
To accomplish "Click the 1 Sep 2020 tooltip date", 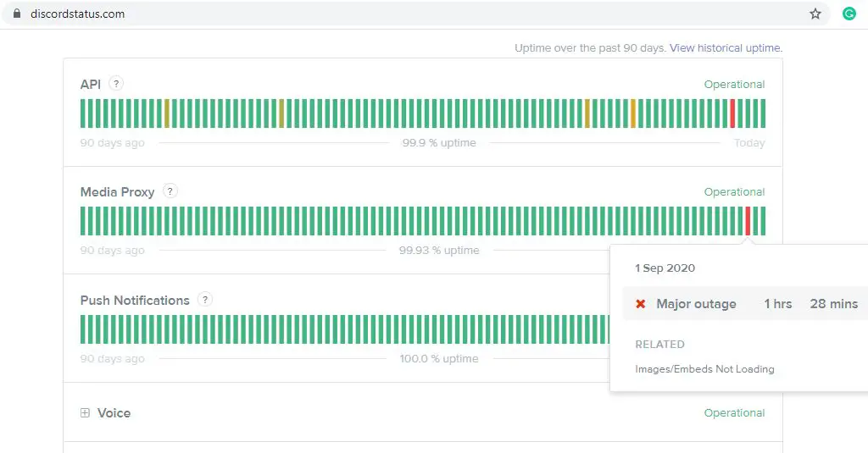I will click(665, 268).
